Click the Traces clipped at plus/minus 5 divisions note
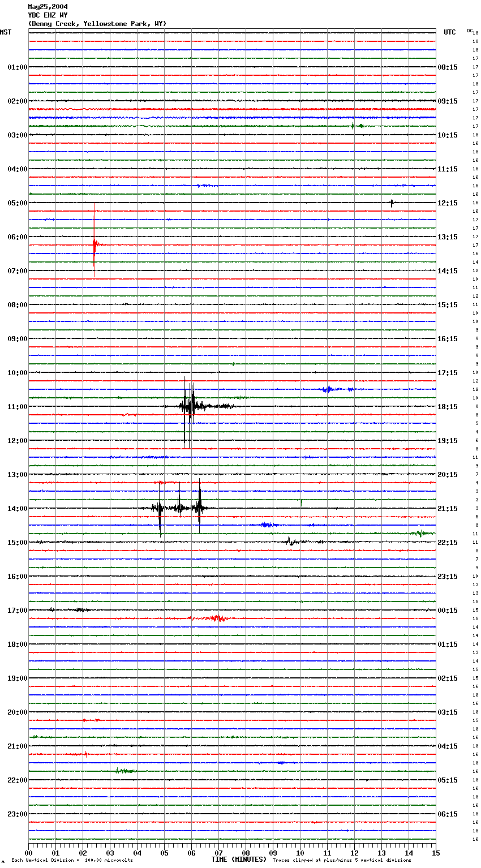This screenshot has height=868, width=481. [x=342, y=861]
